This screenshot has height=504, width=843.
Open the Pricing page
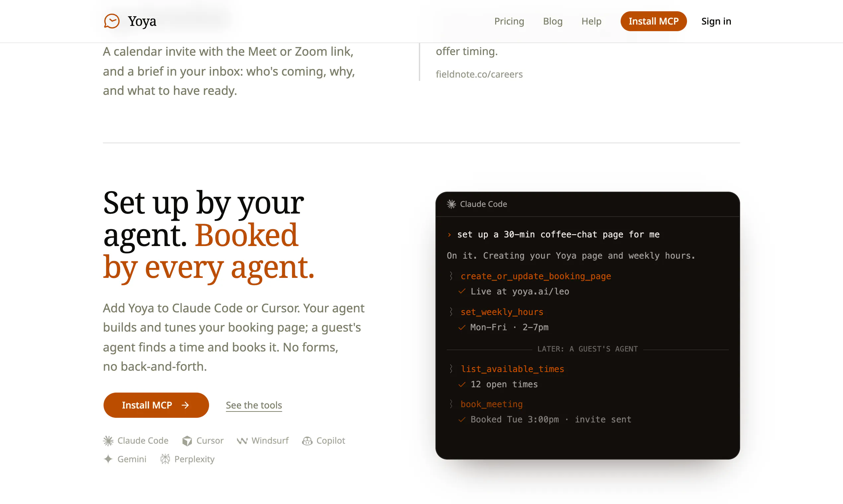(509, 21)
